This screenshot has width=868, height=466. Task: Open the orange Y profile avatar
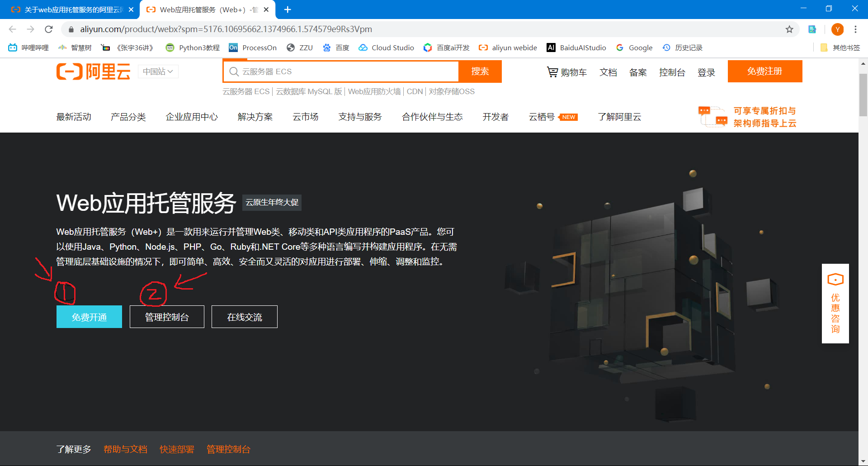pyautogui.click(x=838, y=29)
